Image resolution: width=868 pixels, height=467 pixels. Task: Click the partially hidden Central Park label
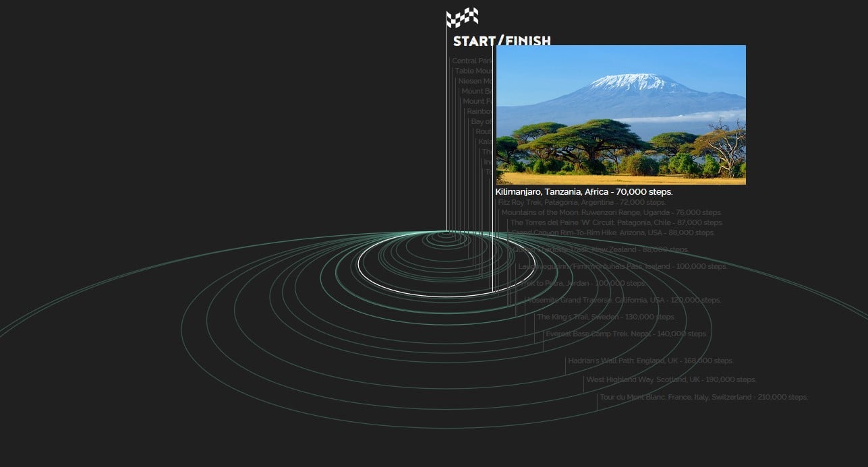pyautogui.click(x=473, y=61)
